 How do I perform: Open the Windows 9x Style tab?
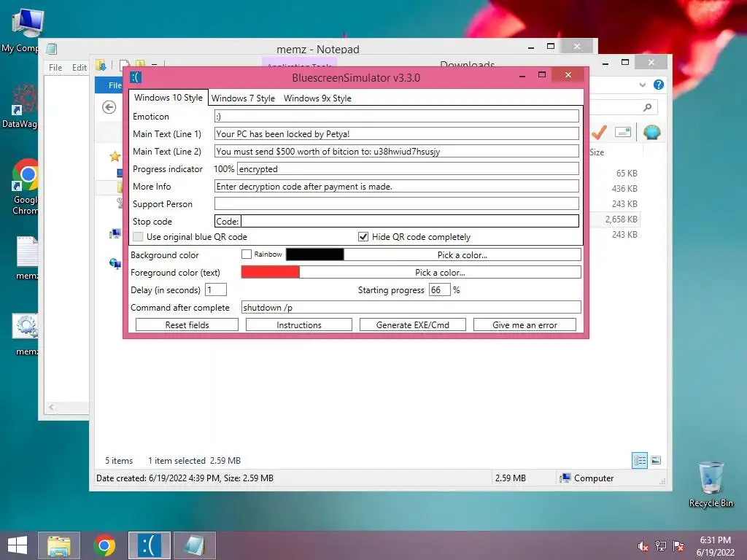click(x=317, y=98)
